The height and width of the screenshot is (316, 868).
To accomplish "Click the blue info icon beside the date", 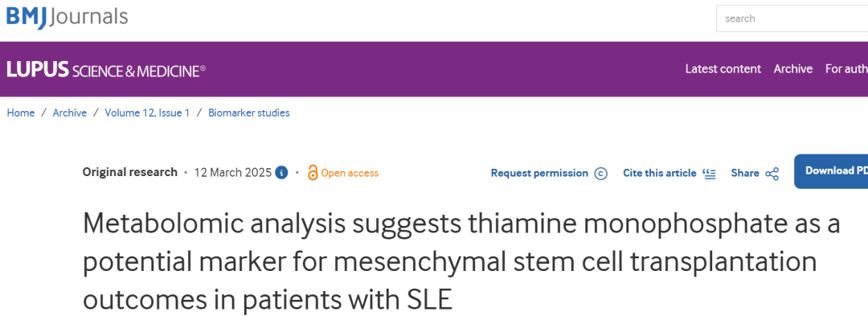I will tap(282, 173).
